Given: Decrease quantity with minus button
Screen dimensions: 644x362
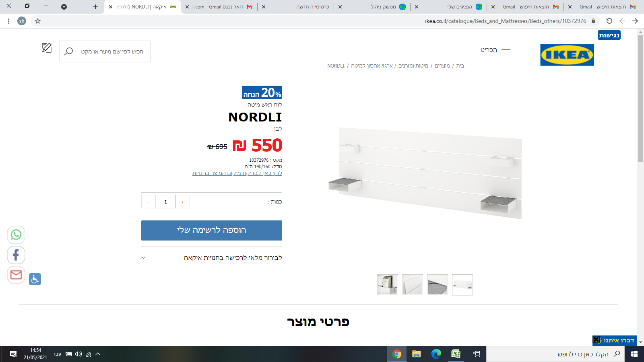Looking at the screenshot, I should (149, 202).
